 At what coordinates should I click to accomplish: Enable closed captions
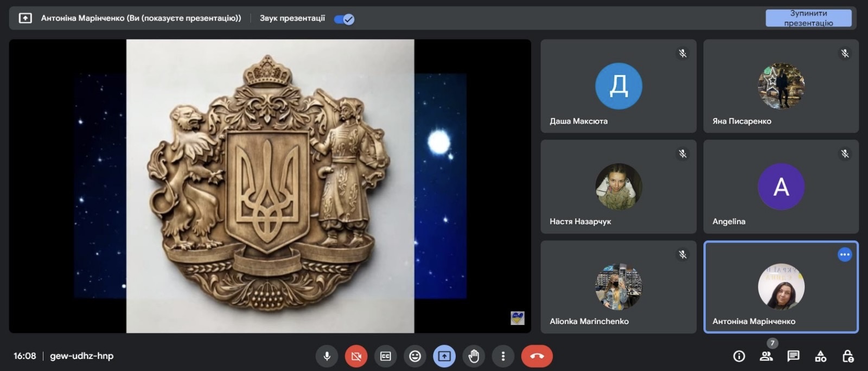(x=386, y=356)
